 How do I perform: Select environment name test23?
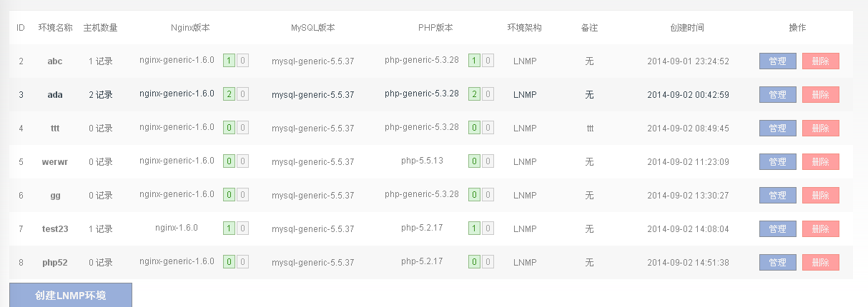(x=55, y=229)
